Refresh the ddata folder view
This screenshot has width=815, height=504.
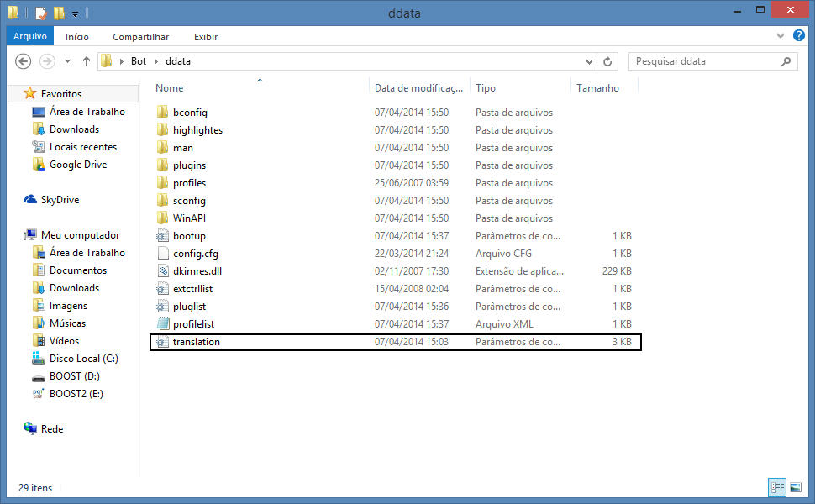tap(609, 61)
